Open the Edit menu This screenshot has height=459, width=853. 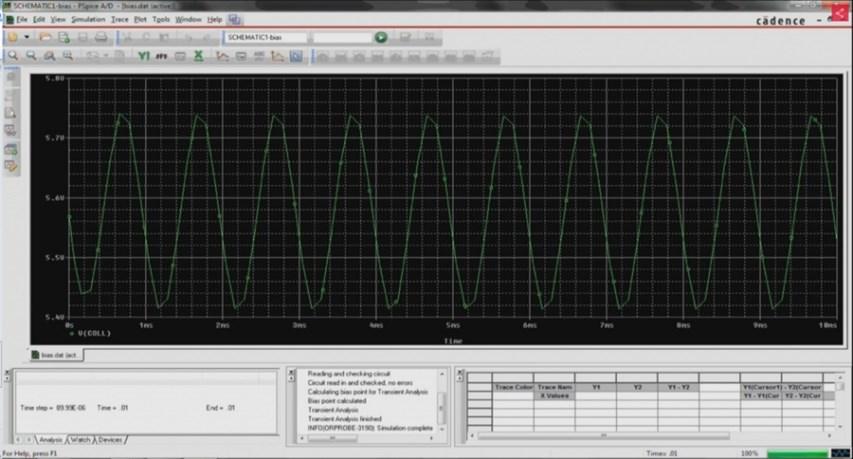tap(39, 20)
